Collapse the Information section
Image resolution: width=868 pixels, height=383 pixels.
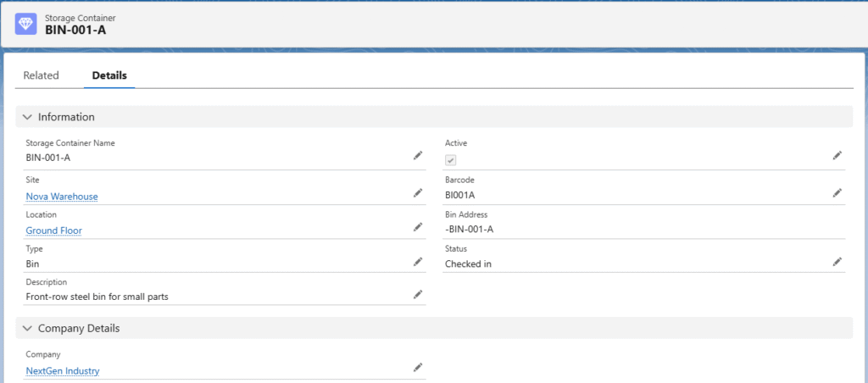pos(28,117)
